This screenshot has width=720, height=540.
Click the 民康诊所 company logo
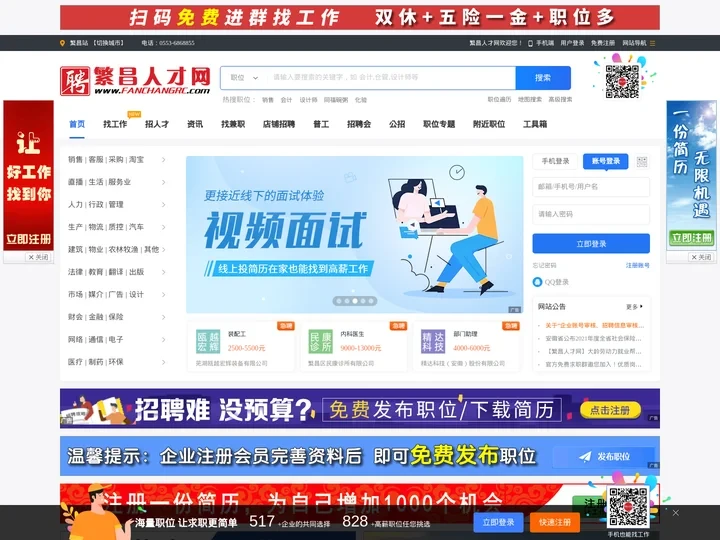coord(321,342)
